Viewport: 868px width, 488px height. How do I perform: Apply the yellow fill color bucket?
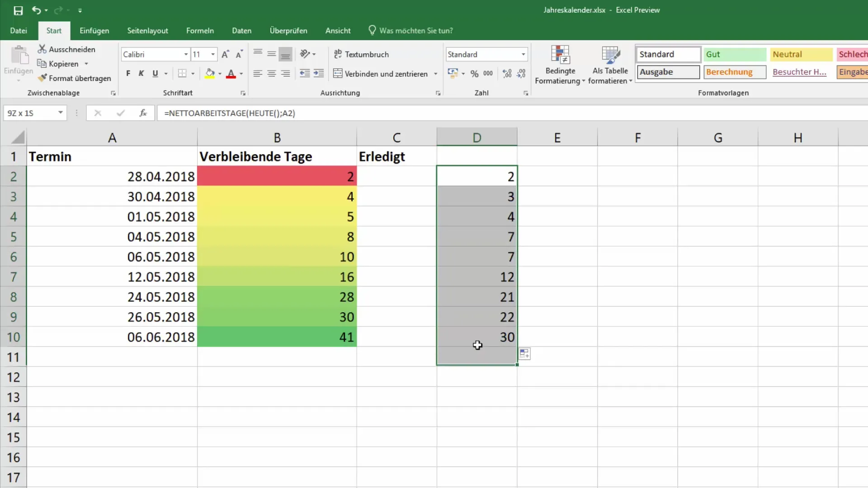click(210, 73)
